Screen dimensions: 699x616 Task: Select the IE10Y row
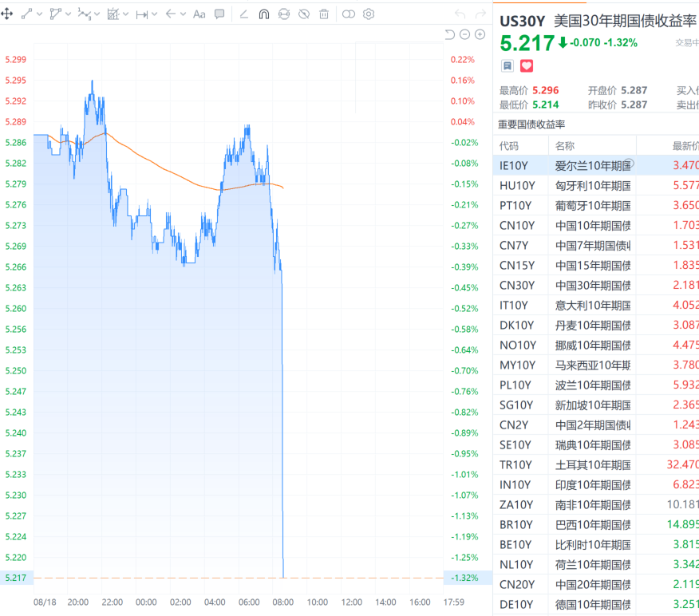pos(596,165)
